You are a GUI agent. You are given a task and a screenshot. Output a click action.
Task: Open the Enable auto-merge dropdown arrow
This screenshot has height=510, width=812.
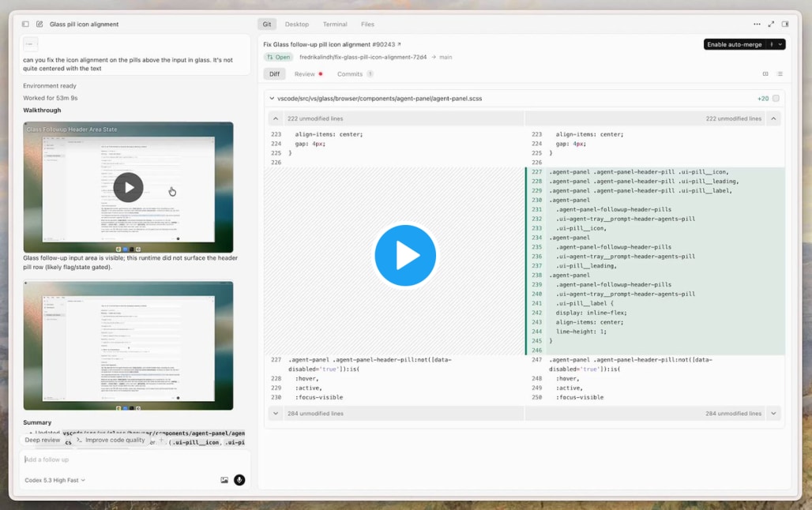[x=780, y=44]
